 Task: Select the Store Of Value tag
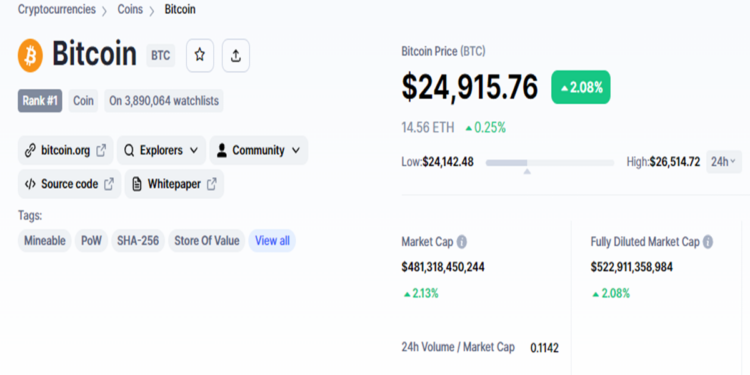point(207,241)
